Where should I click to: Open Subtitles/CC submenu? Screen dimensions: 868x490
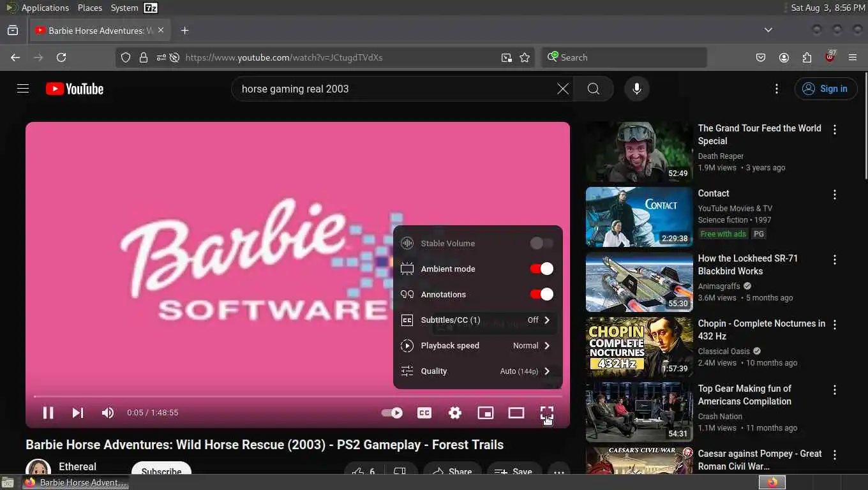pyautogui.click(x=477, y=320)
